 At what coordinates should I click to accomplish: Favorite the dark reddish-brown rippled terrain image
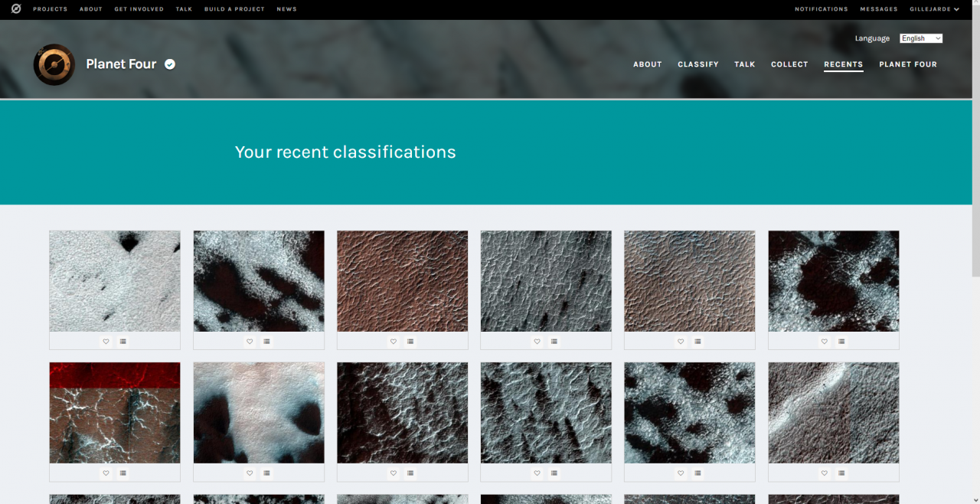click(394, 342)
